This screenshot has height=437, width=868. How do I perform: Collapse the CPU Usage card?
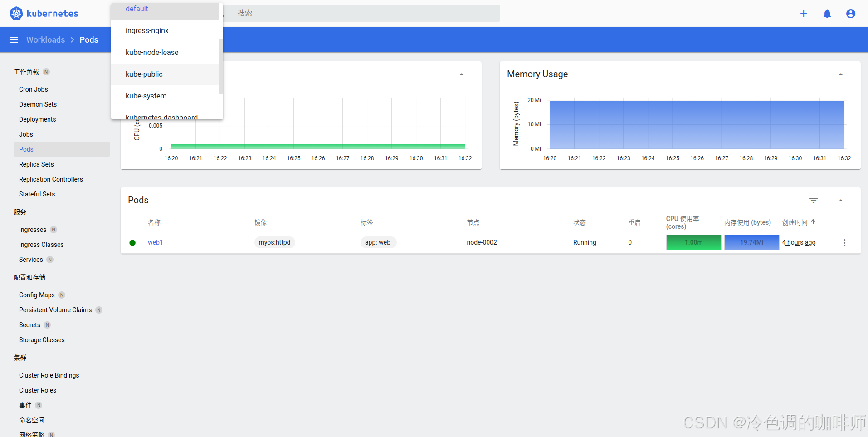(x=462, y=74)
